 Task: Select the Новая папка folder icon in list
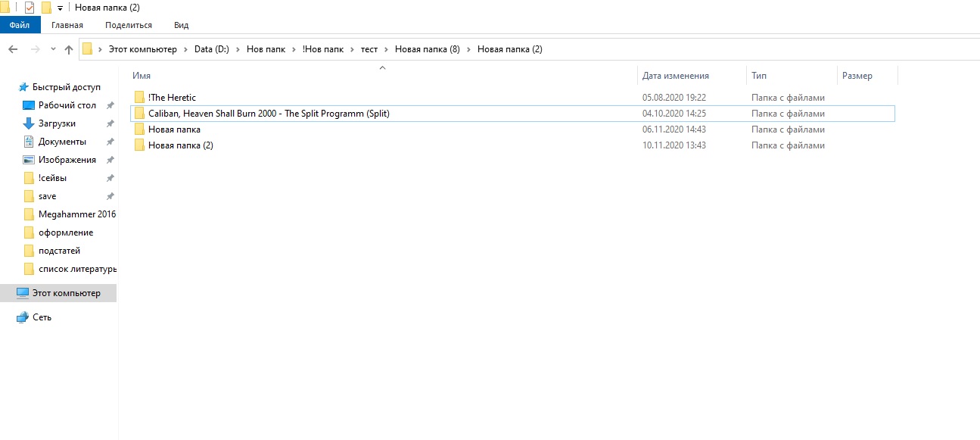click(x=139, y=130)
